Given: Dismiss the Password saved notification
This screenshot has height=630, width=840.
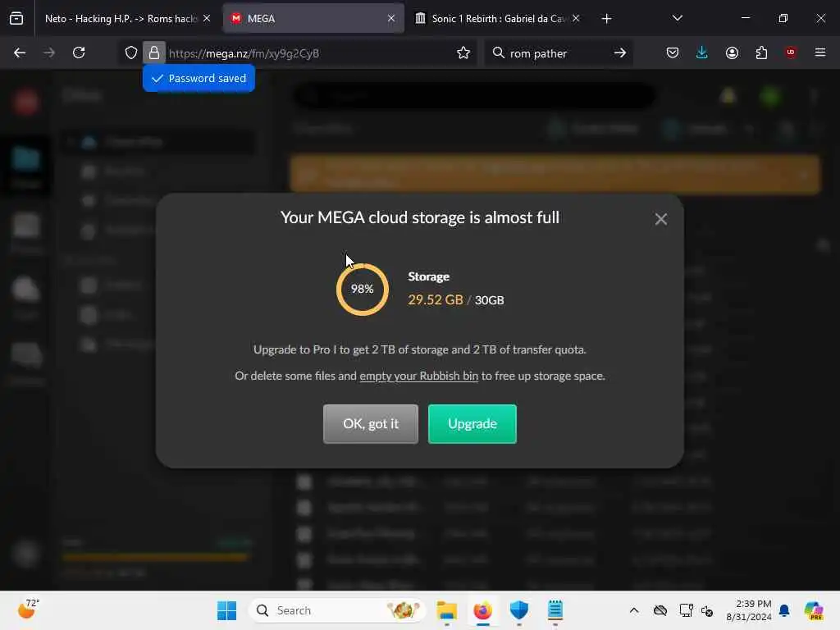Looking at the screenshot, I should point(199,78).
